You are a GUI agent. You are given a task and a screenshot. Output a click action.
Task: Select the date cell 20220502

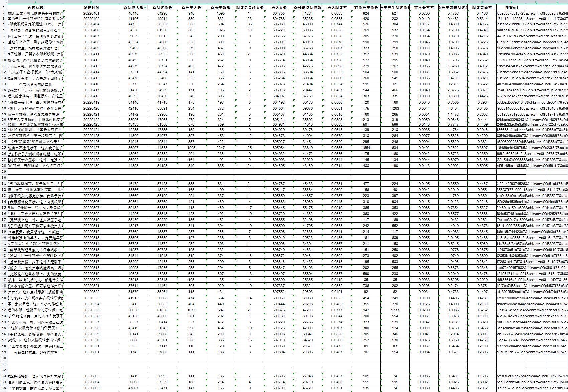tap(91, 184)
